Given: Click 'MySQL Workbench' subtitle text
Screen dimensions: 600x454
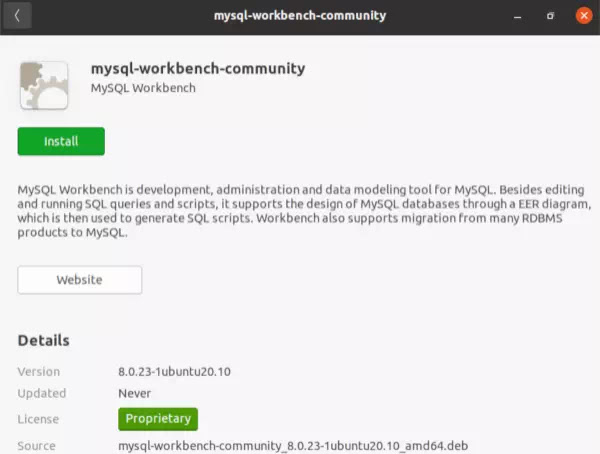Looking at the screenshot, I should pos(143,88).
